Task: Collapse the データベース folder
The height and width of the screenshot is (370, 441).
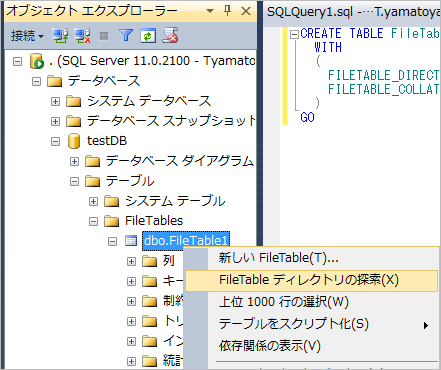Action: pos(36,81)
